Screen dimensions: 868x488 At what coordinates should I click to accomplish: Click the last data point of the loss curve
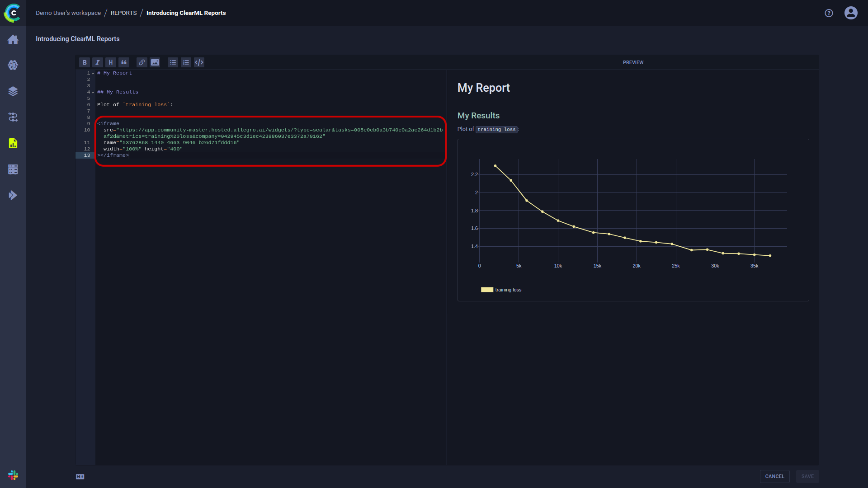770,256
